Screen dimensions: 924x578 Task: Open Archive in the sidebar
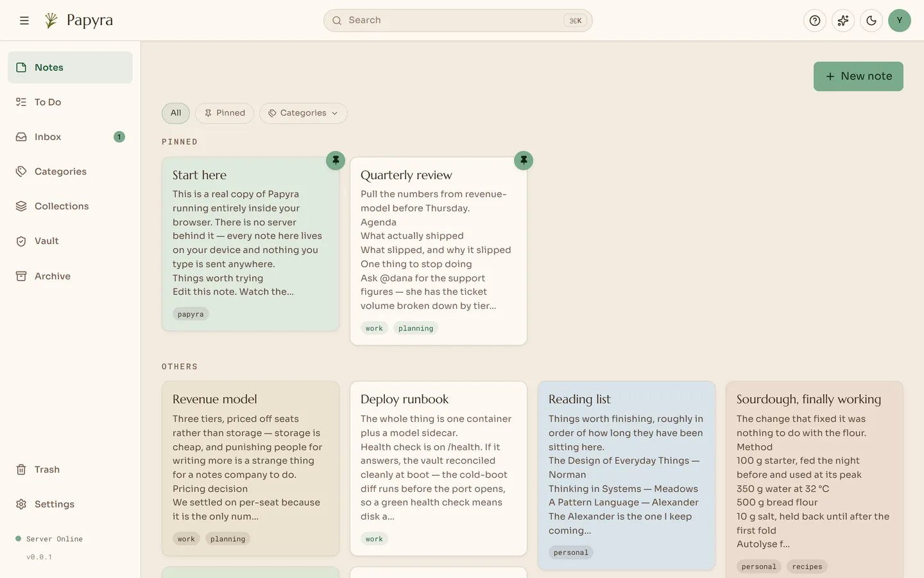click(x=70, y=276)
